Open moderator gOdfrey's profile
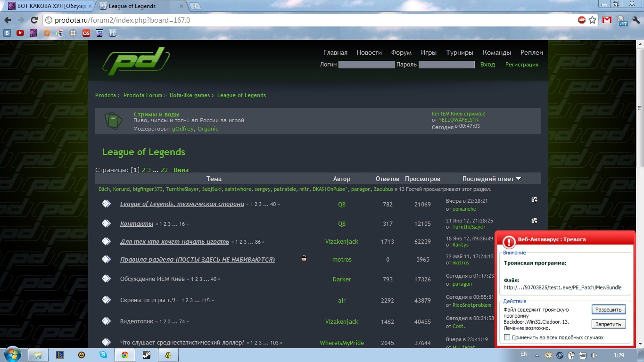This screenshot has width=644, height=362. tap(183, 129)
